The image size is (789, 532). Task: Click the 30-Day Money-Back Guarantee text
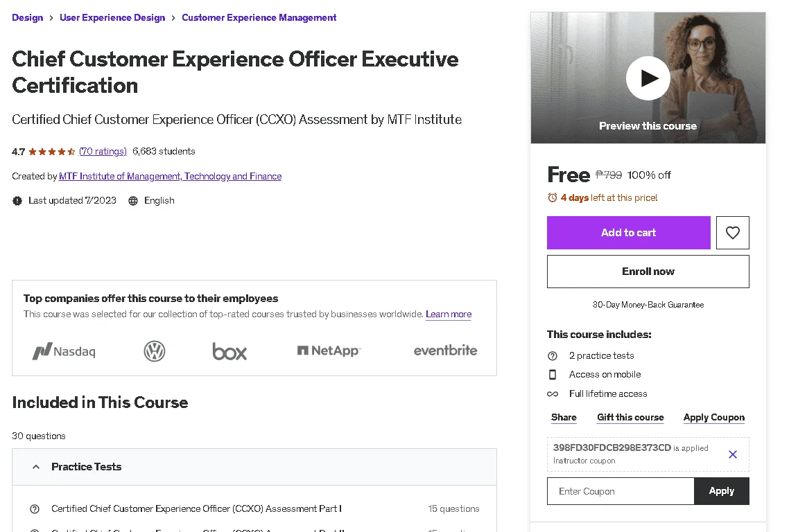[648, 305]
